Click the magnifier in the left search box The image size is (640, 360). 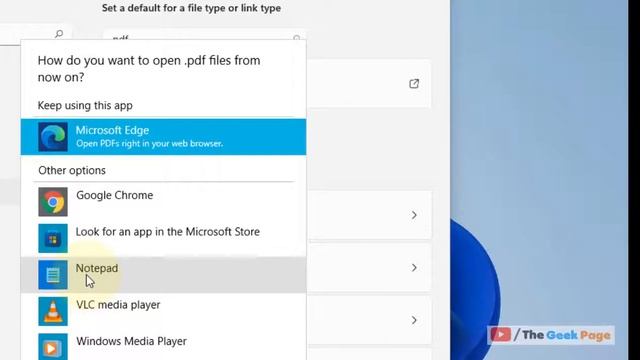(x=59, y=34)
